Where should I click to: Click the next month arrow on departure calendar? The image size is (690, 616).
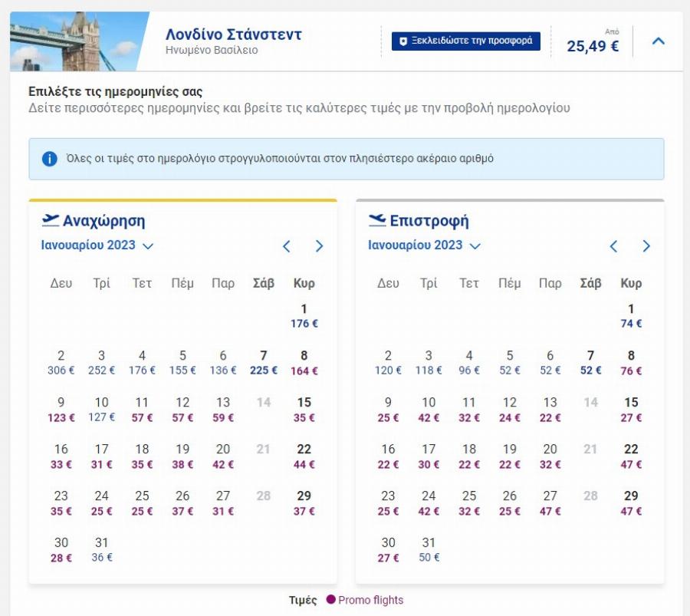click(318, 245)
